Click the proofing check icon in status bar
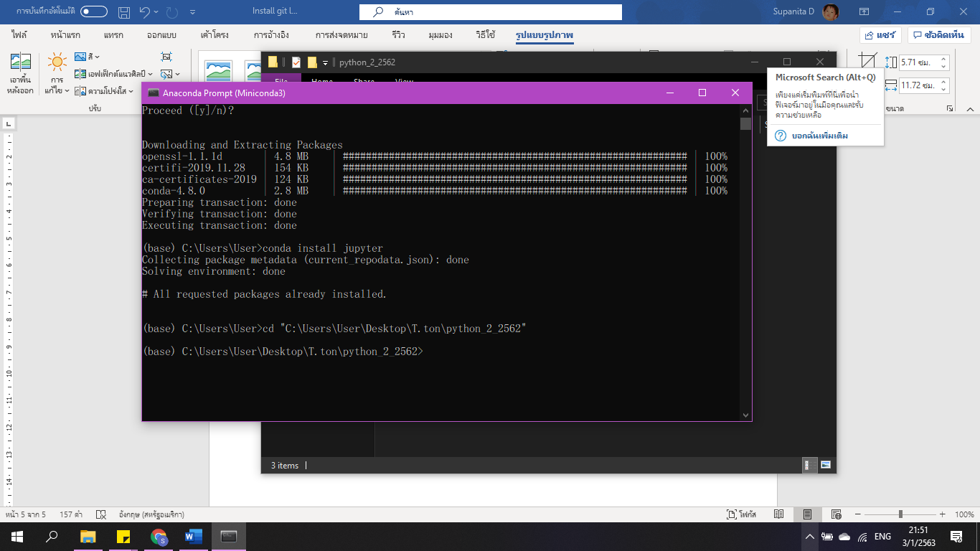980x551 pixels. (101, 514)
